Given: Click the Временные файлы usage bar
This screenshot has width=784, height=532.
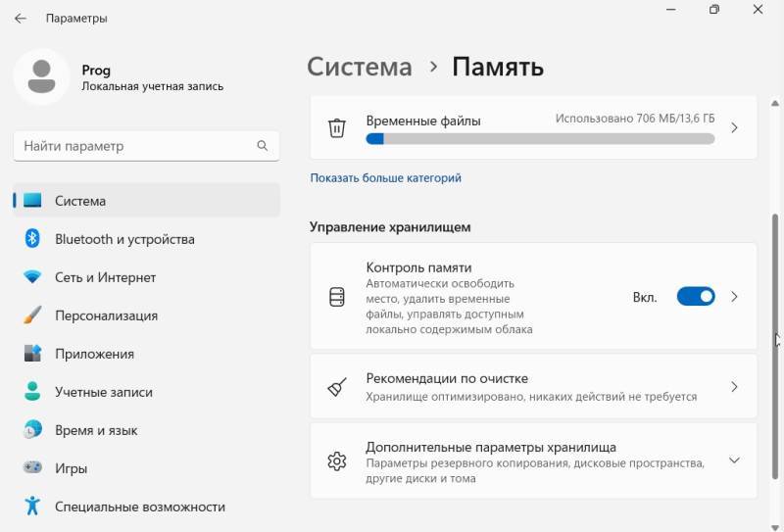Looking at the screenshot, I should click(540, 139).
